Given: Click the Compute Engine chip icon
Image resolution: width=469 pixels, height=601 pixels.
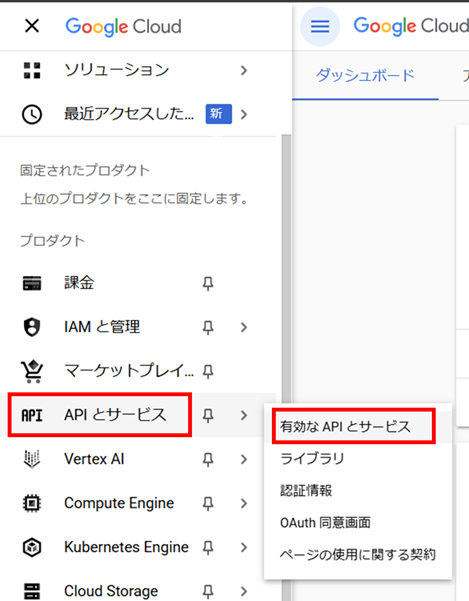Looking at the screenshot, I should (x=32, y=503).
